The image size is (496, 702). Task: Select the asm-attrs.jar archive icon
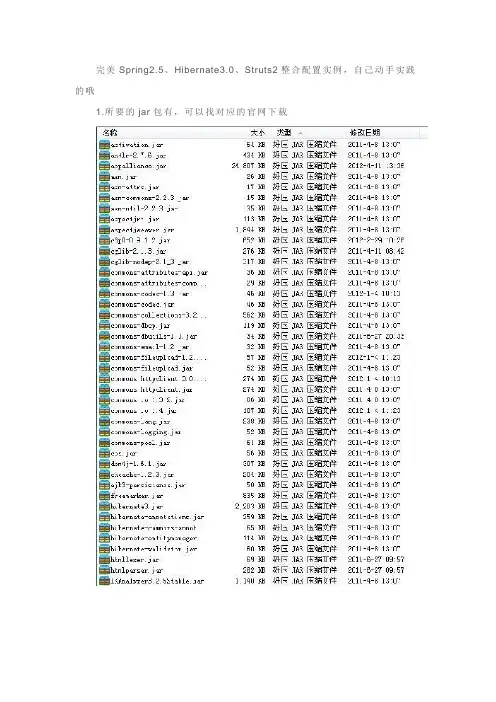coord(104,187)
